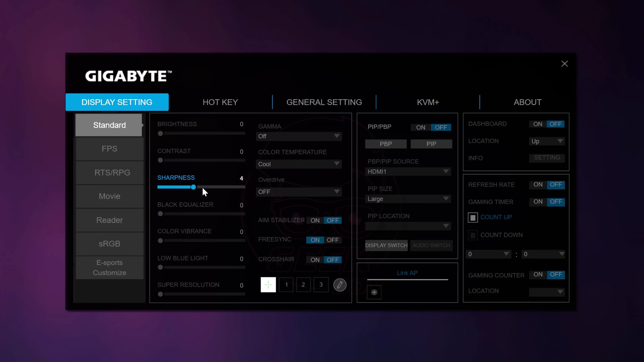Disable FreeSync

tap(333, 240)
